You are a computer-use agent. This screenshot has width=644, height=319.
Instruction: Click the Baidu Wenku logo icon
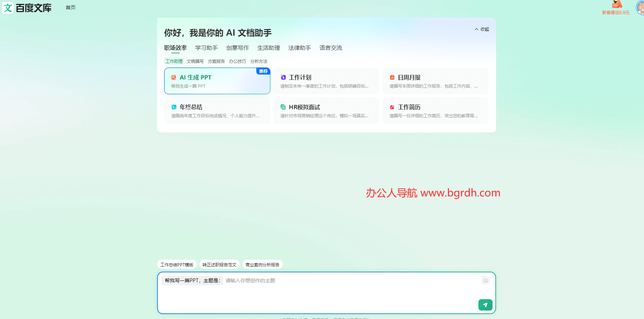[x=8, y=8]
